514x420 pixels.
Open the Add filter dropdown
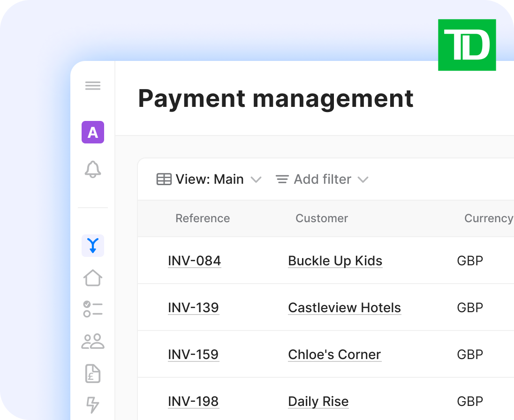coord(322,179)
